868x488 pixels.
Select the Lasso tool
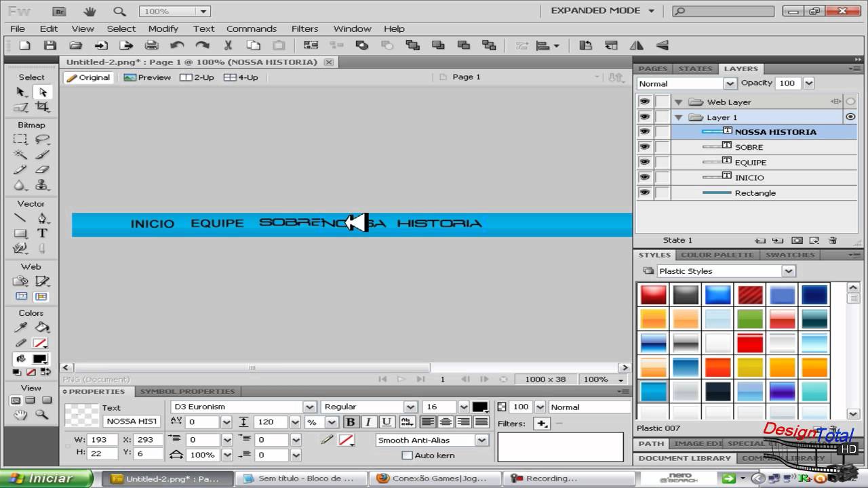(x=42, y=140)
